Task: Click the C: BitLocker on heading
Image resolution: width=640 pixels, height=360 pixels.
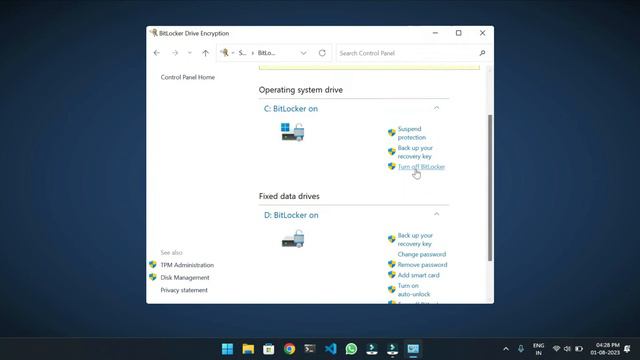Action: (291, 109)
